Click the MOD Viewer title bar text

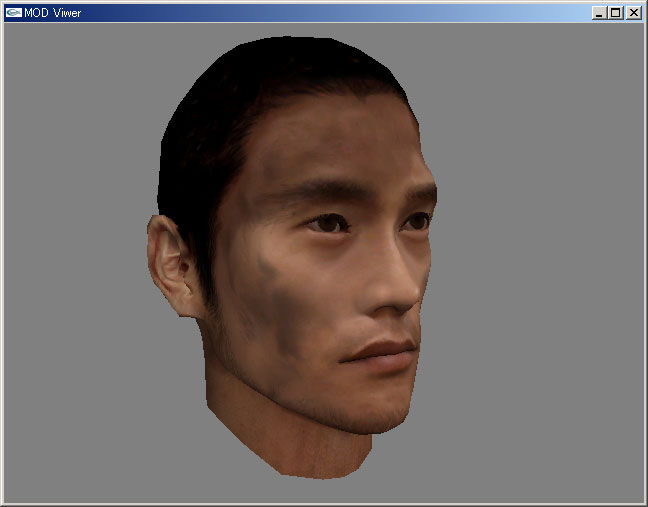pos(53,13)
